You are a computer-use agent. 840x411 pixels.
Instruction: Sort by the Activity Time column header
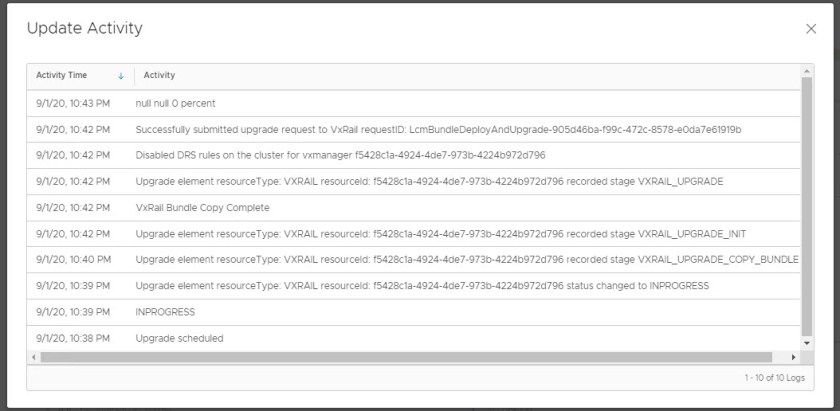click(x=62, y=76)
